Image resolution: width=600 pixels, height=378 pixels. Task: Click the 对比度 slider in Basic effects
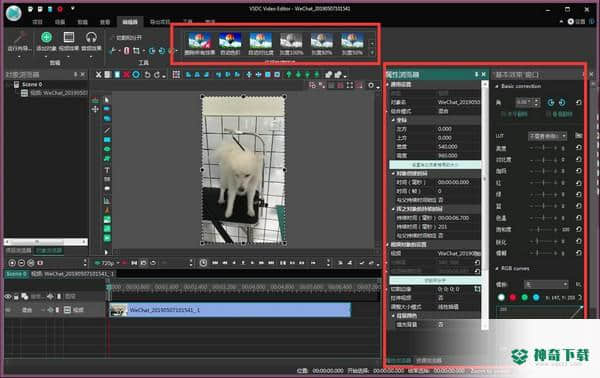point(543,159)
